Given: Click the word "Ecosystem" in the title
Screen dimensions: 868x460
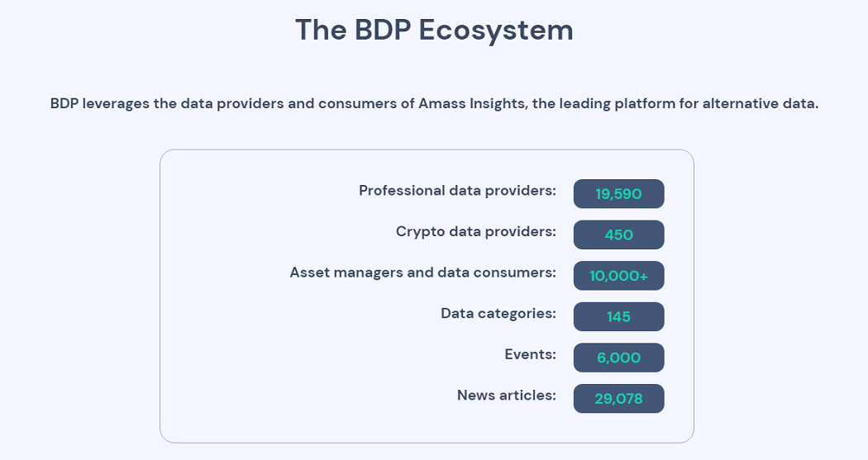Looking at the screenshot, I should tap(496, 30).
